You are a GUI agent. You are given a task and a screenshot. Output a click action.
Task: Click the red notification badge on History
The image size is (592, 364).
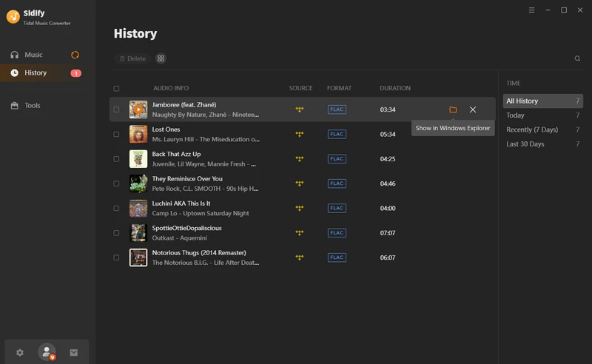(x=76, y=73)
